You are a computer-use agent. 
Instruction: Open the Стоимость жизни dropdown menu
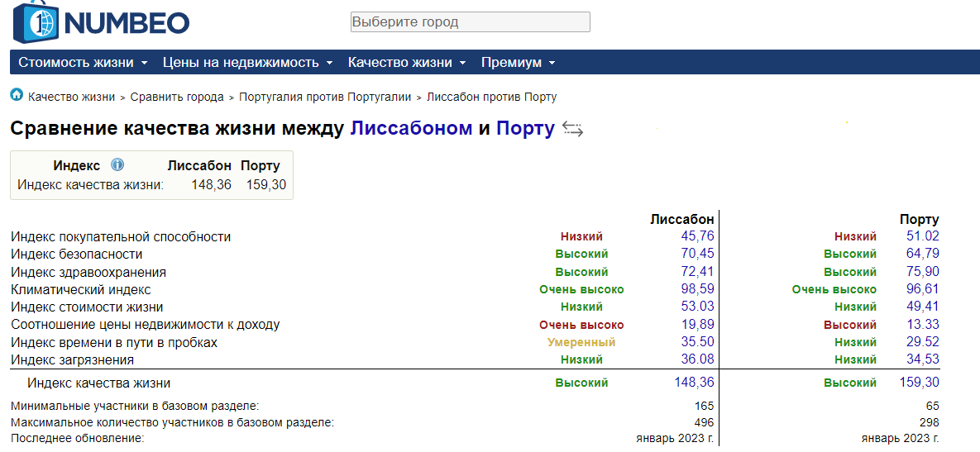[83, 63]
